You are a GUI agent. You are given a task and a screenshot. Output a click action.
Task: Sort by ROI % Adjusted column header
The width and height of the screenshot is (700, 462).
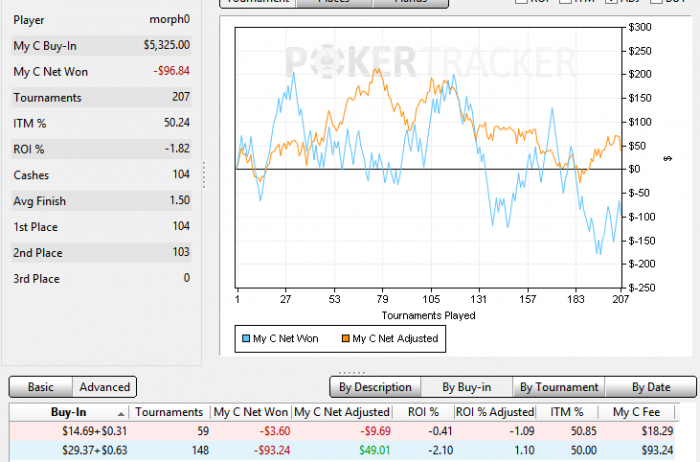[x=495, y=412]
